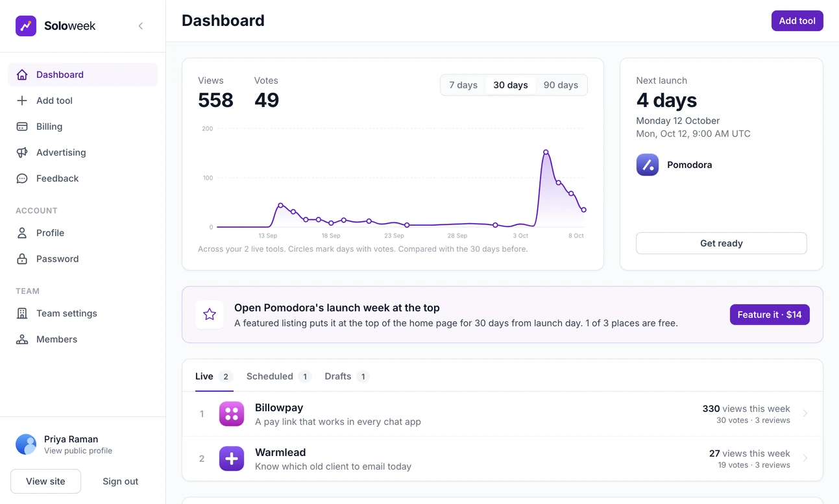Open the View public profile link
Viewport: 839px width, 504px height.
[78, 451]
